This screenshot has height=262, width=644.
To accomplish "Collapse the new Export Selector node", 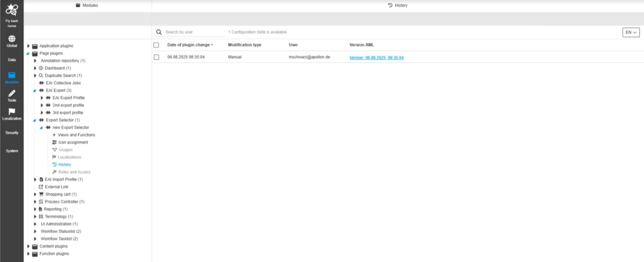I will coord(42,128).
